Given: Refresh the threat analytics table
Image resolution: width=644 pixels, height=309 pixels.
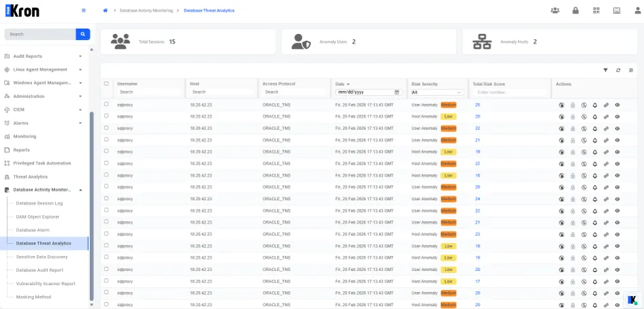Looking at the screenshot, I should click(x=618, y=70).
